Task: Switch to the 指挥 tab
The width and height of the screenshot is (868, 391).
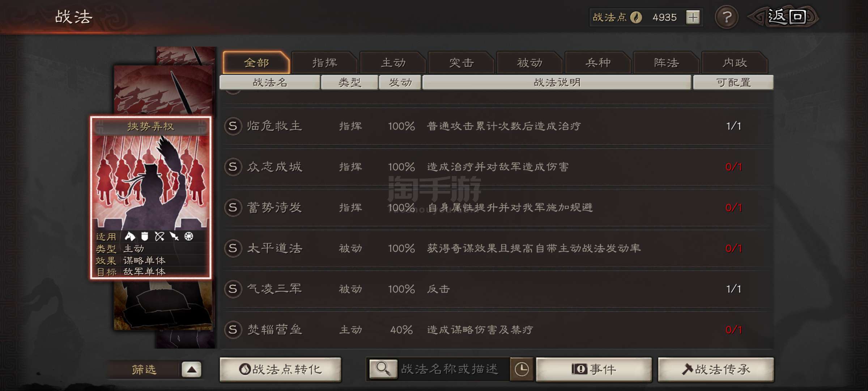Action: (325, 63)
